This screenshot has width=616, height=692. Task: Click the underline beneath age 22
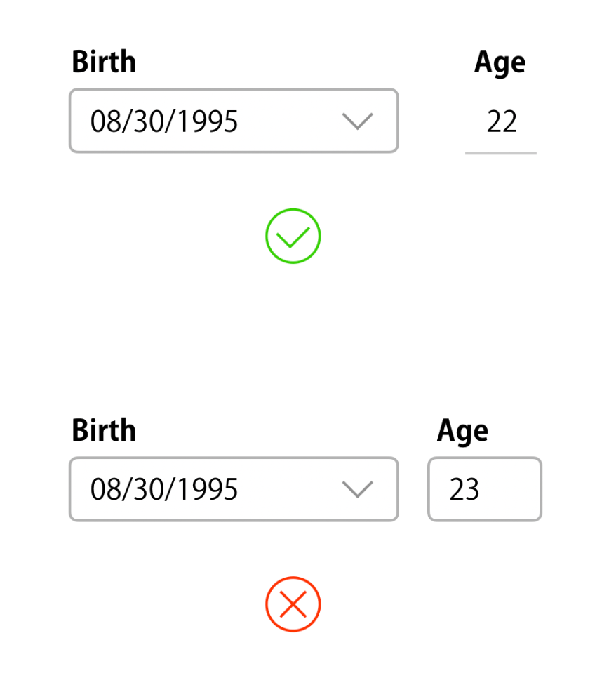coord(501,153)
